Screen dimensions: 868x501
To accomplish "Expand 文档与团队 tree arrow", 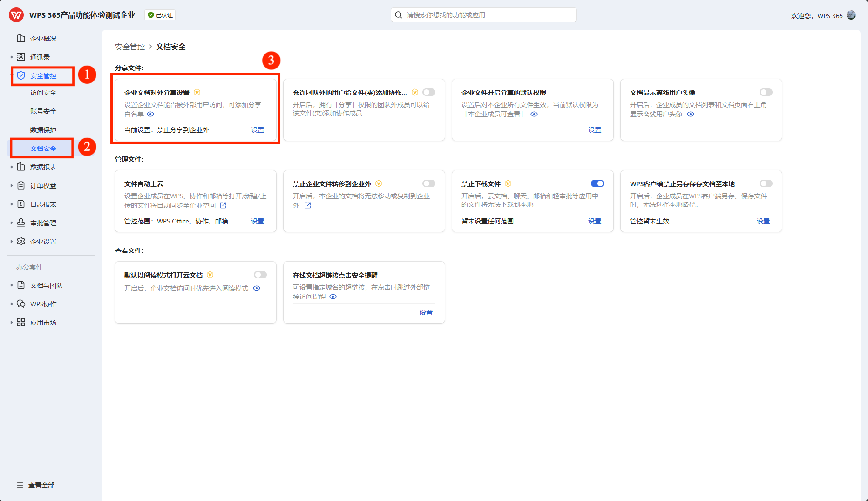I will pyautogui.click(x=12, y=285).
